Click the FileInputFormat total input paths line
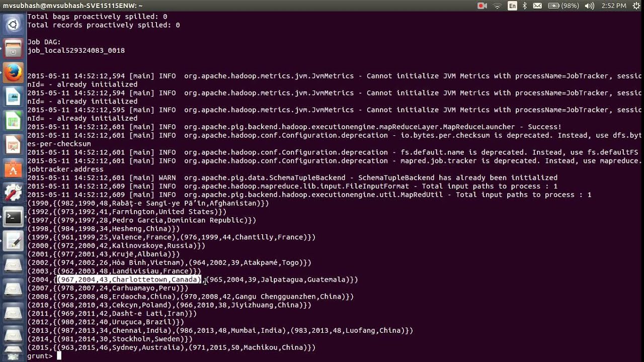Image resolution: width=644 pixels, height=362 pixels. coord(292,186)
